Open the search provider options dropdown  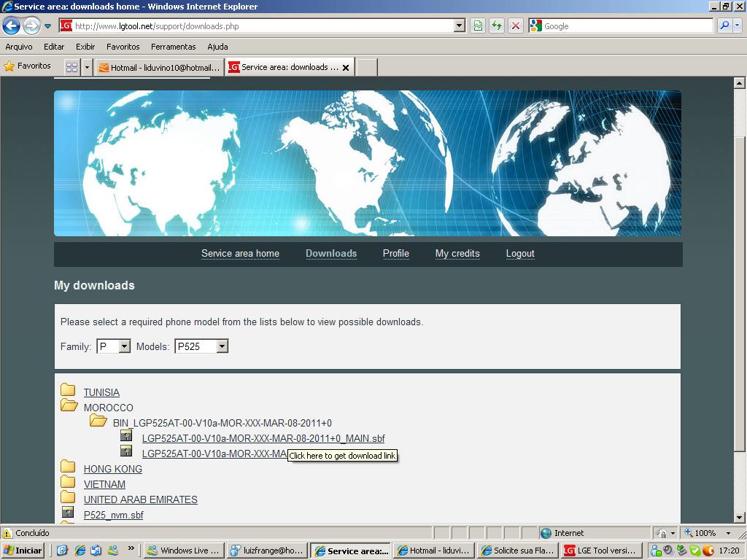[x=738, y=26]
